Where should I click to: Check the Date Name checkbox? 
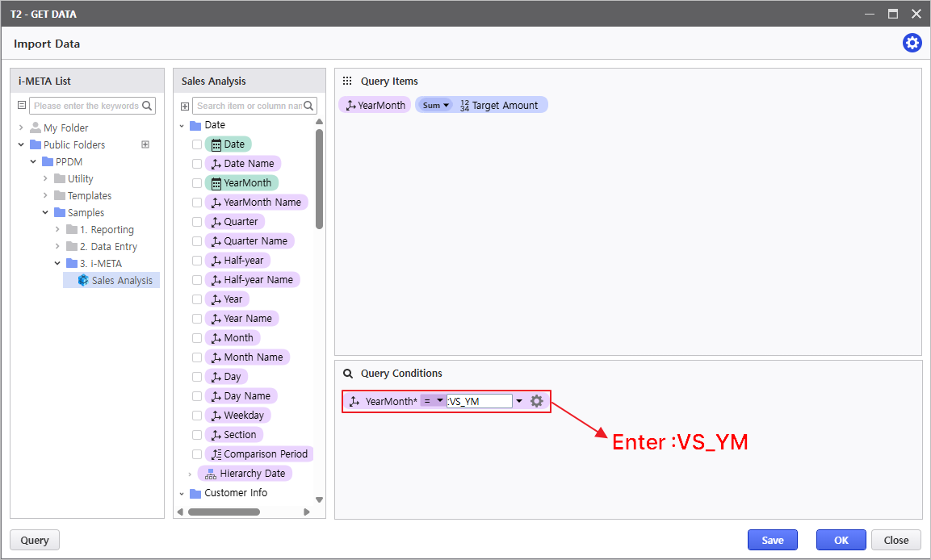197,164
